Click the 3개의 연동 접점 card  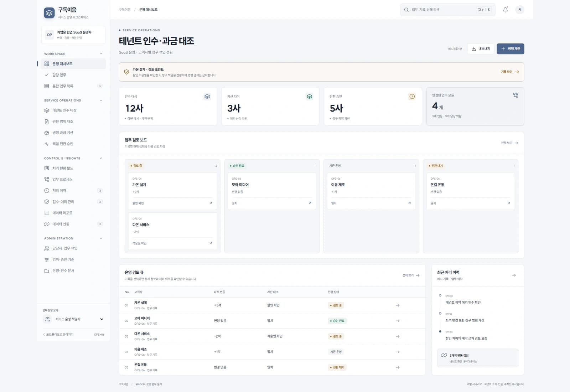(x=478, y=358)
